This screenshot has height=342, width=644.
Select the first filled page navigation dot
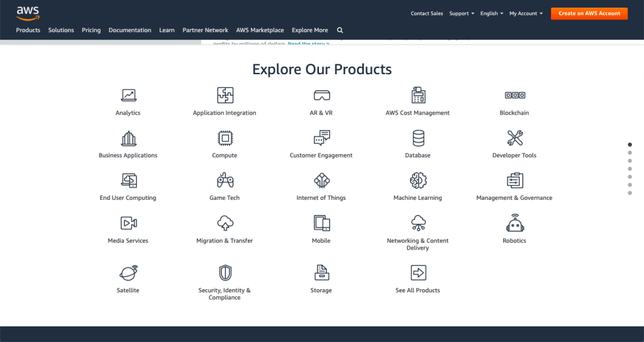click(630, 145)
